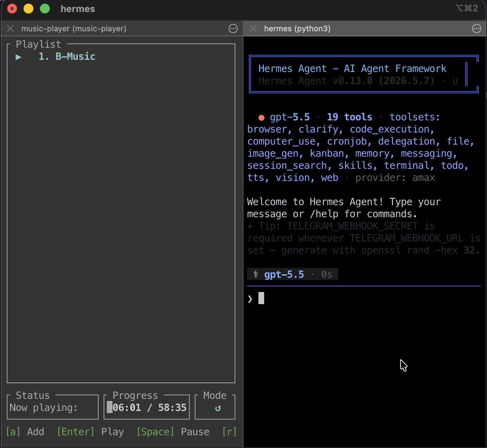The width and height of the screenshot is (487, 448).
Task: Click the Status panel heading
Action: [x=33, y=395]
